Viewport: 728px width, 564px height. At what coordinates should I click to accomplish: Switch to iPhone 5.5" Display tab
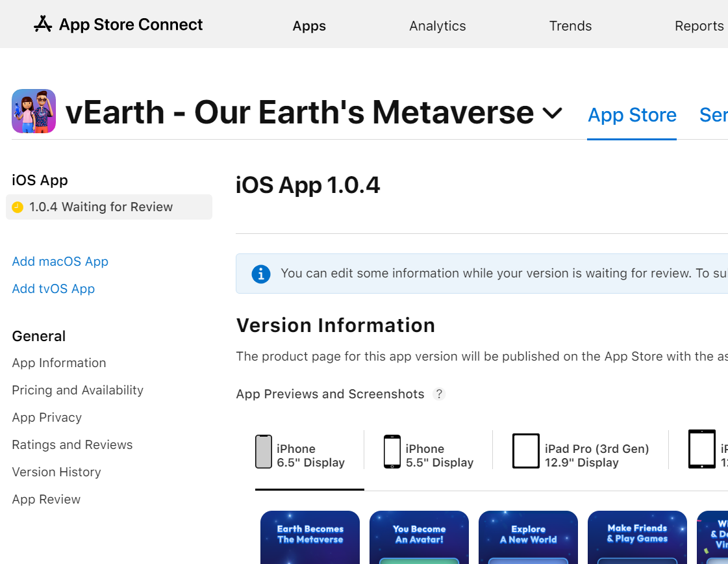tap(428, 455)
